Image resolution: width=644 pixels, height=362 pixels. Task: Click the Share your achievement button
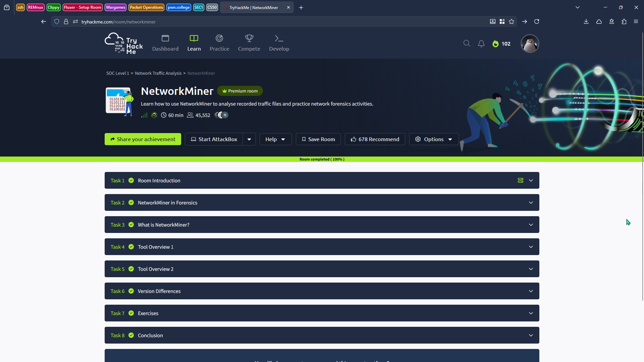(143, 139)
